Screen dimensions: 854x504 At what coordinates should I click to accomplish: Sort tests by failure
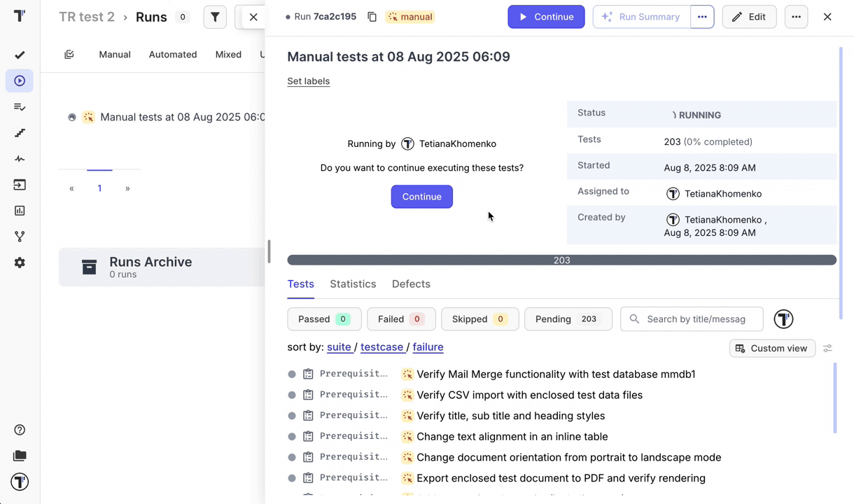428,347
